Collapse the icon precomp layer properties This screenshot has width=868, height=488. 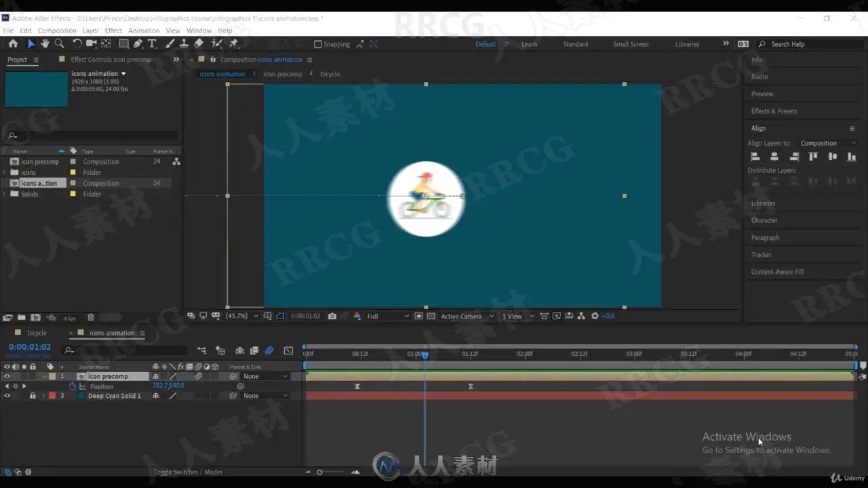click(x=45, y=376)
